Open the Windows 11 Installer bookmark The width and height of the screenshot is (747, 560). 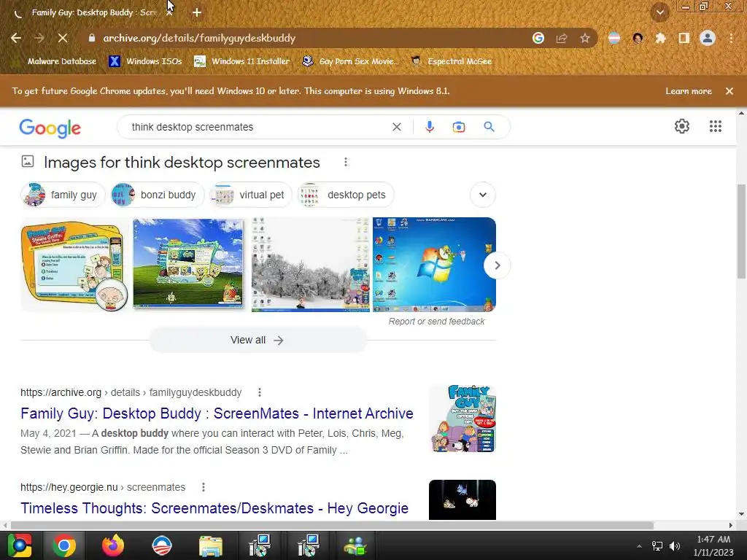click(242, 61)
